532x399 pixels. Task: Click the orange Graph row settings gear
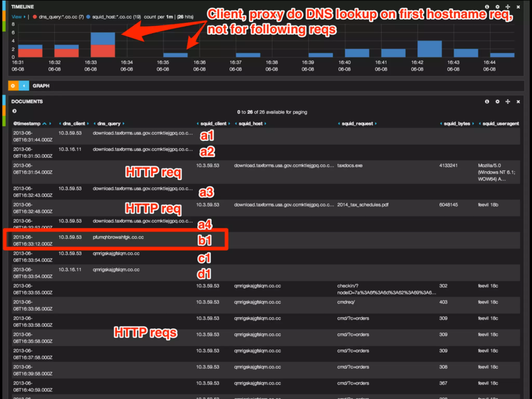(13, 86)
